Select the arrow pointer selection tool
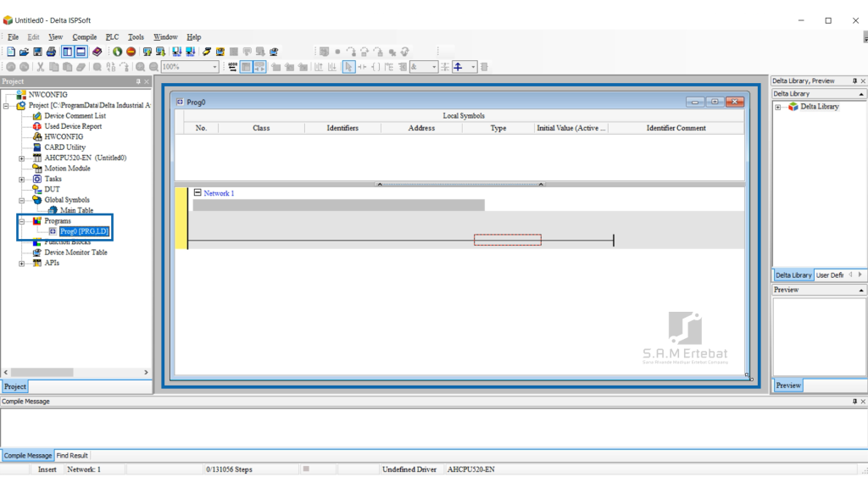The width and height of the screenshot is (868, 488). [x=348, y=67]
